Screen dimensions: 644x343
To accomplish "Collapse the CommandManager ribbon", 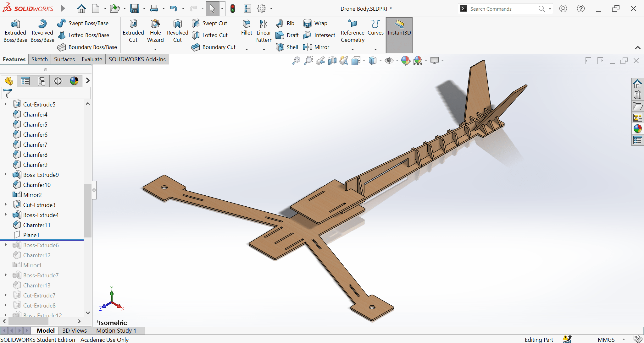I will pyautogui.click(x=637, y=48).
